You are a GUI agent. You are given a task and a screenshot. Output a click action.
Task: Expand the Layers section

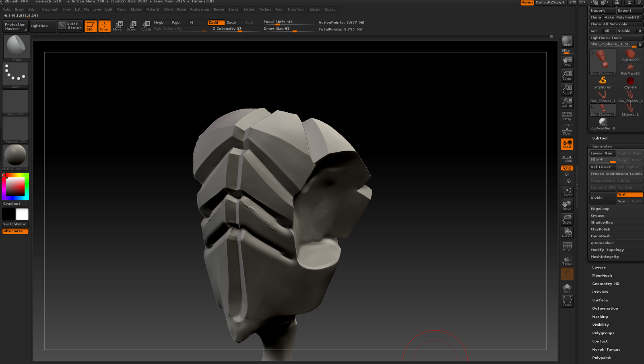[x=599, y=267]
